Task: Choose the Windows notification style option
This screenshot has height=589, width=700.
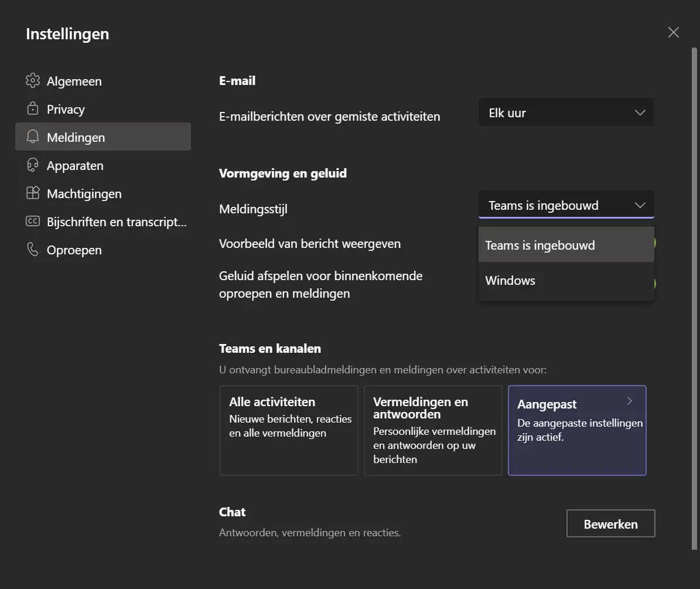Action: (566, 280)
